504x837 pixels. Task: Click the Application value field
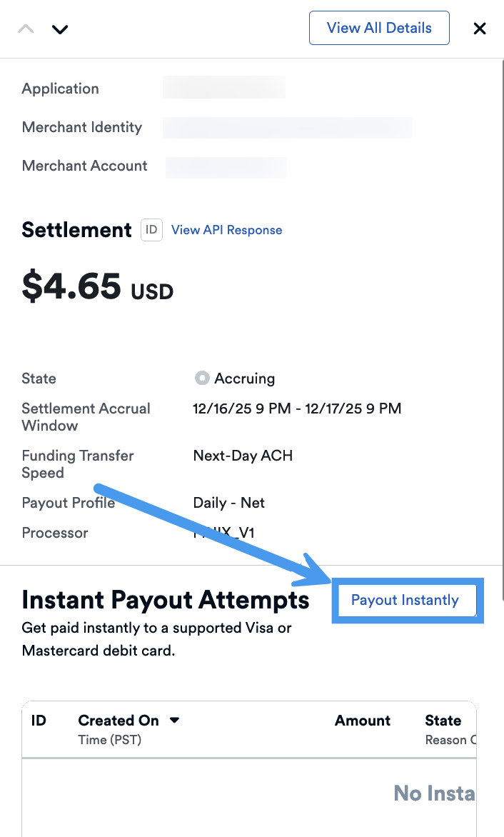tap(223, 88)
